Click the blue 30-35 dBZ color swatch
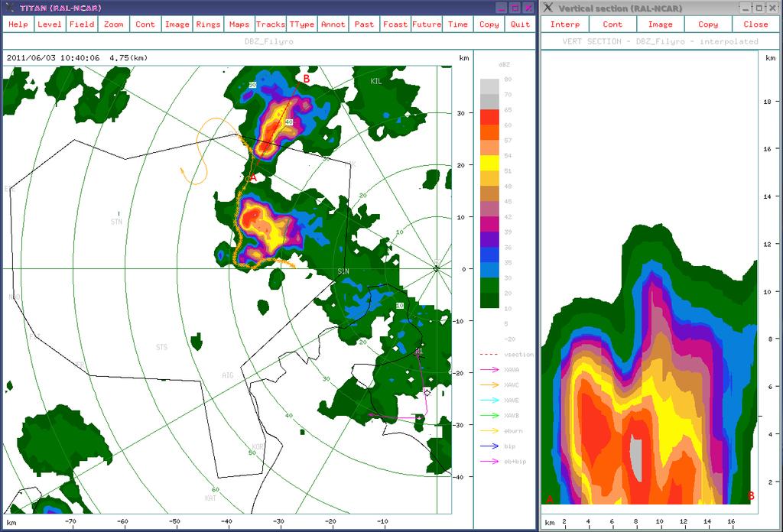Viewport: 783px width, 532px height. click(x=489, y=270)
